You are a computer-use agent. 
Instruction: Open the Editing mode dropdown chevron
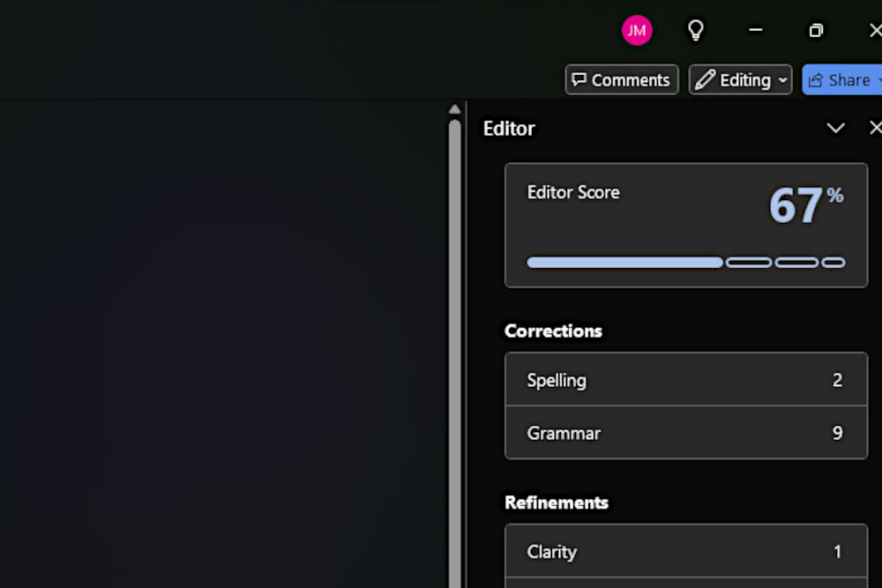point(783,79)
